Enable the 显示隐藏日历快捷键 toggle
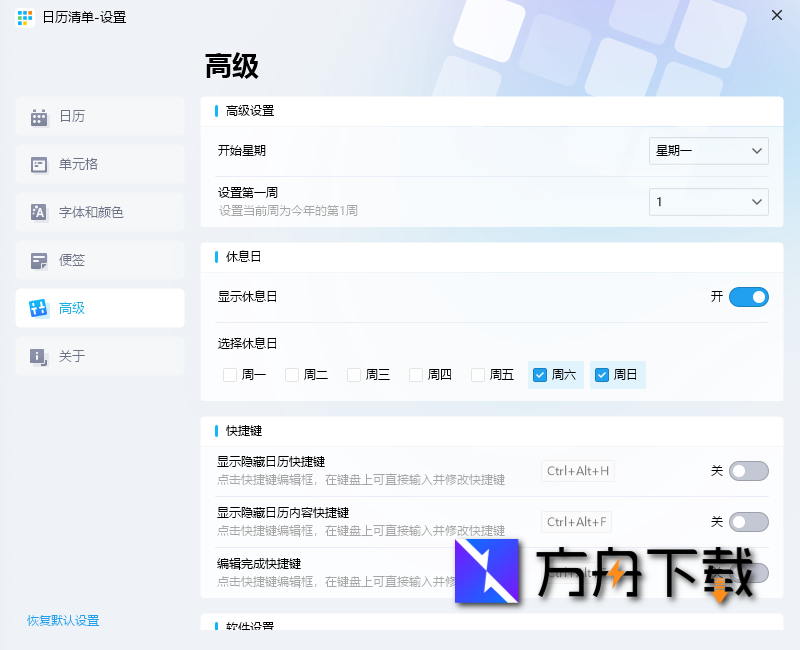Viewport: 800px width, 650px height. (x=748, y=471)
